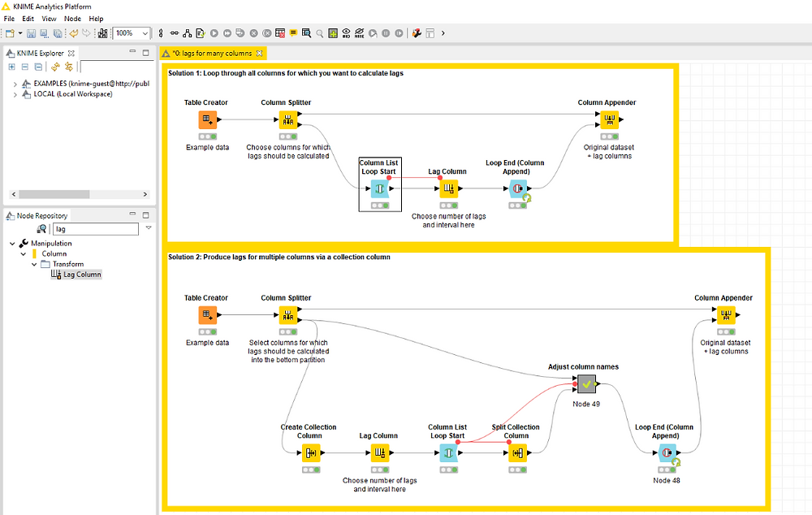This screenshot has width=812, height=515.
Task: Toggle show node IDs eye icon
Action: (346, 33)
